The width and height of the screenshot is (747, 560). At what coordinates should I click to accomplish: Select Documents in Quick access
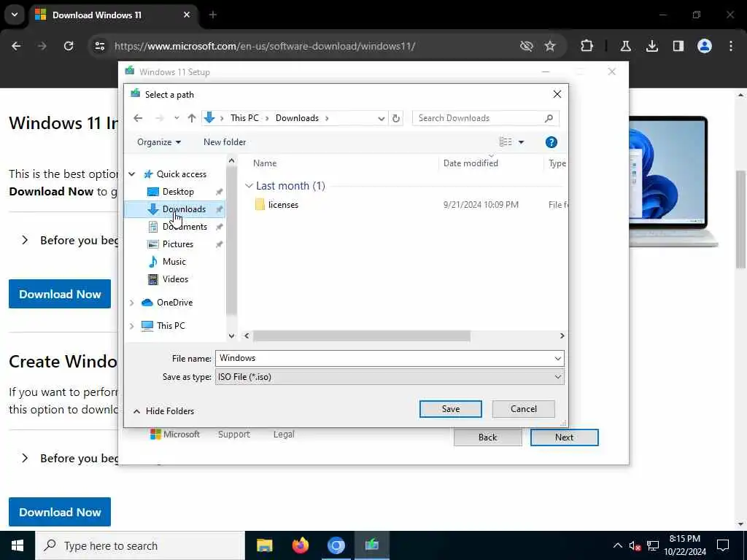[185, 227]
